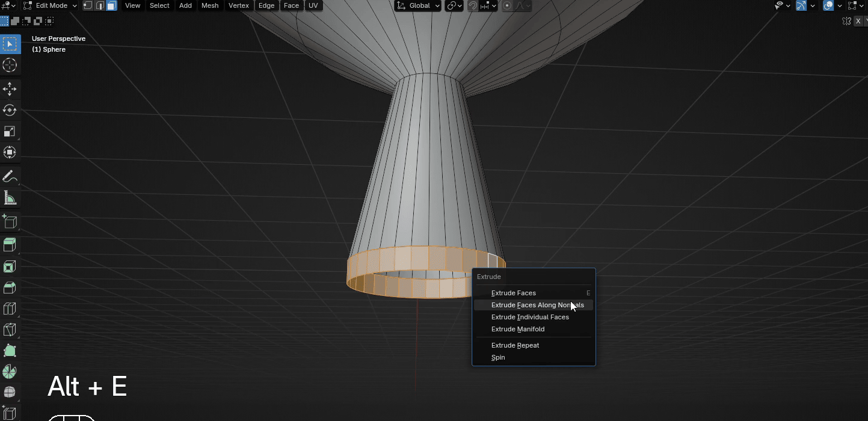The height and width of the screenshot is (421, 868).
Task: Toggle the snapping magnet
Action: coord(473,5)
